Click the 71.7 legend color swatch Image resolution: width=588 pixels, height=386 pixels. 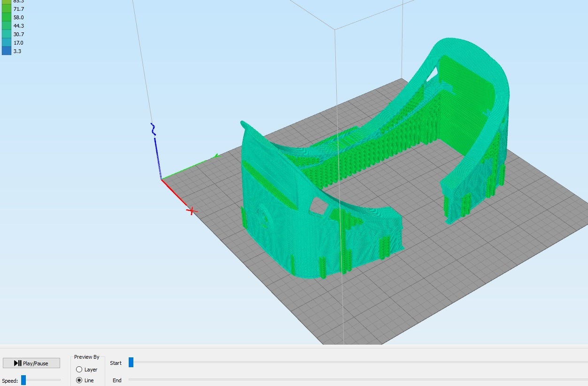[7, 9]
